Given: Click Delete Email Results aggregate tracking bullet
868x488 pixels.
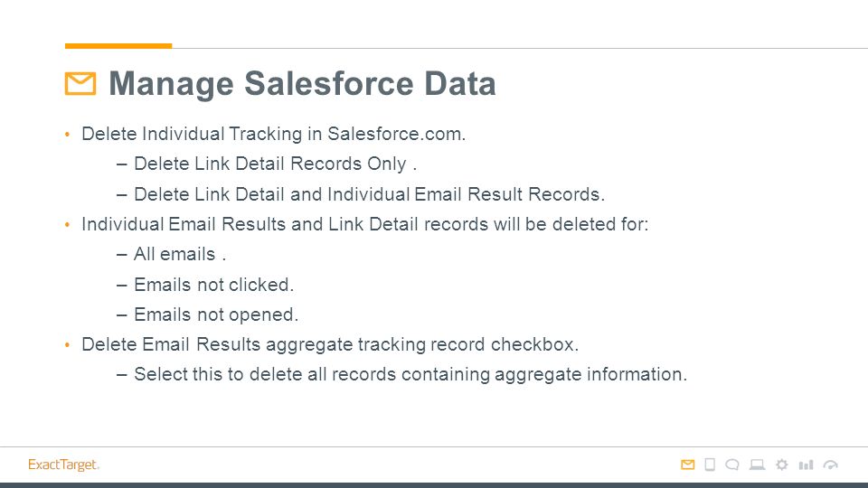Looking at the screenshot, I should pyautogui.click(x=330, y=344).
